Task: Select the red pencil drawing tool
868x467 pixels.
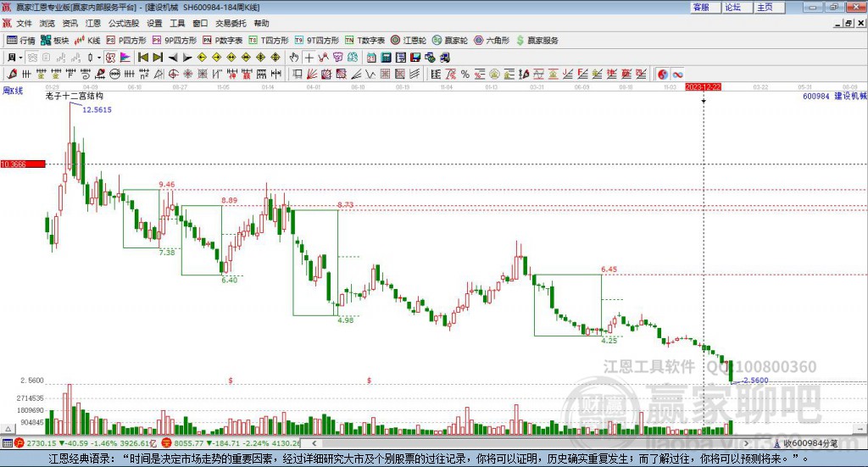Action: tap(12, 74)
